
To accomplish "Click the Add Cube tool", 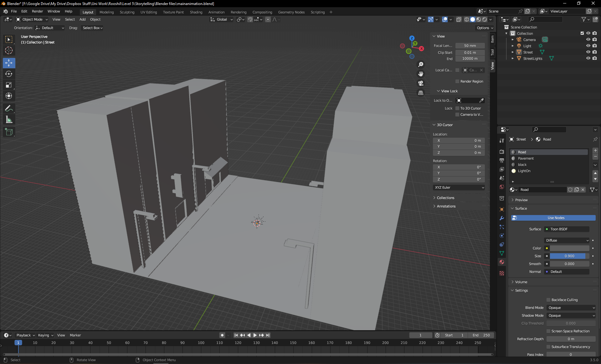I will tap(9, 132).
